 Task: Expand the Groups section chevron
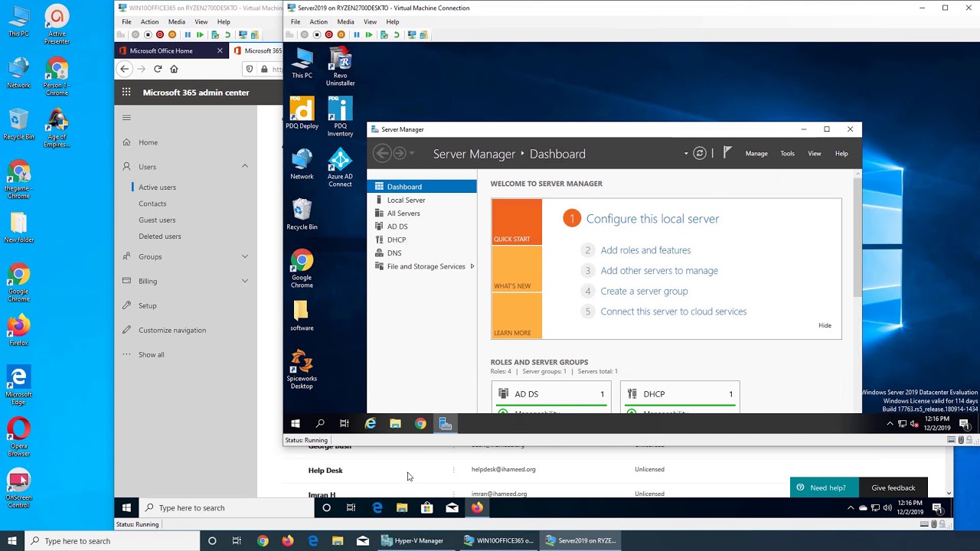245,256
